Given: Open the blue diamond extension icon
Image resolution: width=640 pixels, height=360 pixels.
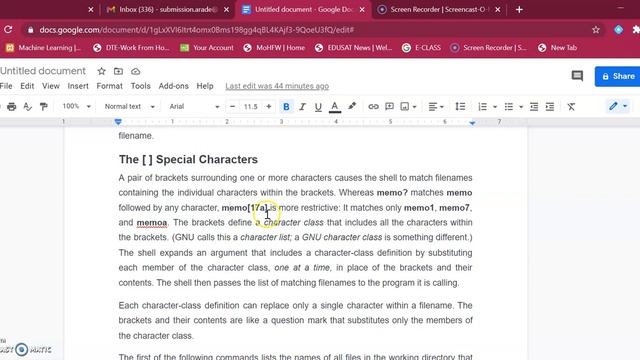Looking at the screenshot, I should click(619, 29).
